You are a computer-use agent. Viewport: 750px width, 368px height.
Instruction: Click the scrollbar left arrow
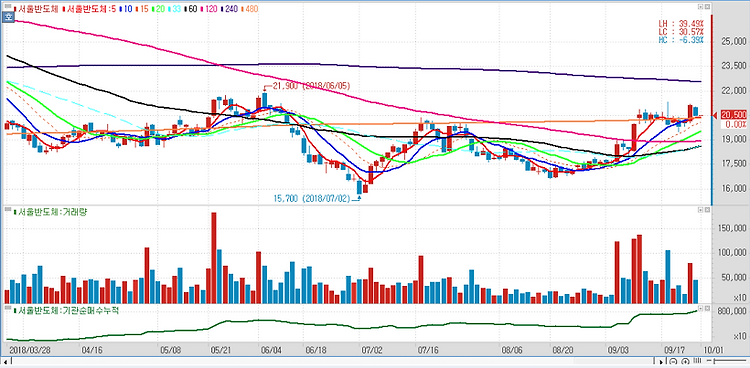[5, 361]
